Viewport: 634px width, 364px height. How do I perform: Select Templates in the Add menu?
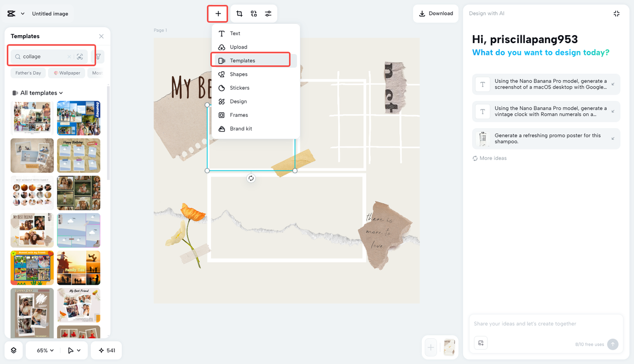point(256,60)
